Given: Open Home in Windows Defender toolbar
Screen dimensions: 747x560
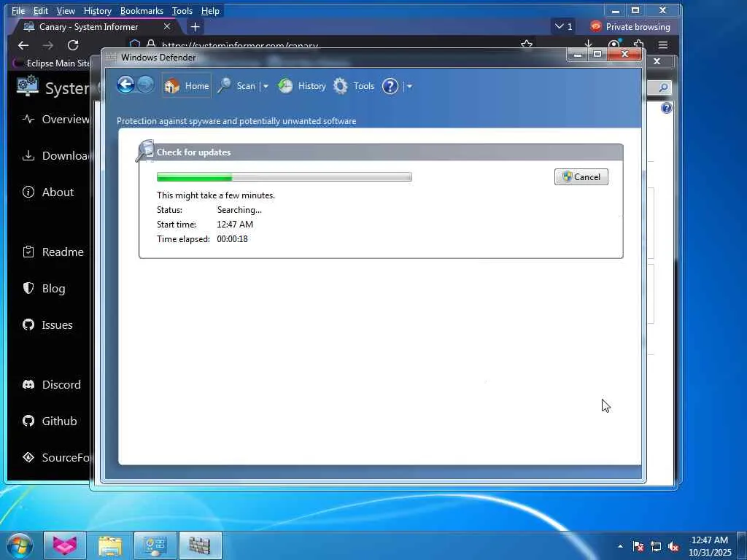Looking at the screenshot, I should pyautogui.click(x=186, y=86).
